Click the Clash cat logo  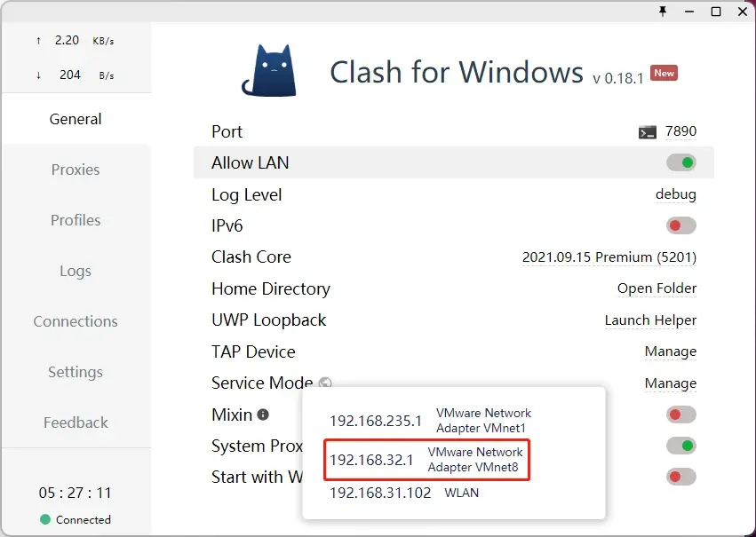[x=269, y=71]
